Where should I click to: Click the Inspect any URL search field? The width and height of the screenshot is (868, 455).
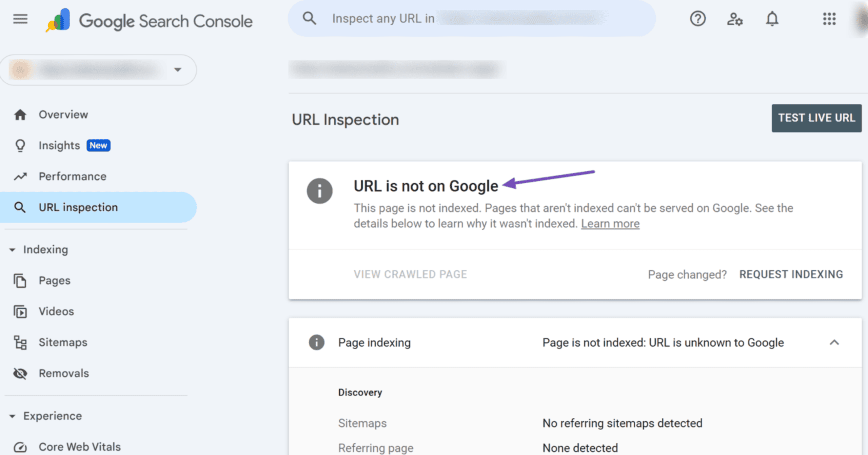472,18
